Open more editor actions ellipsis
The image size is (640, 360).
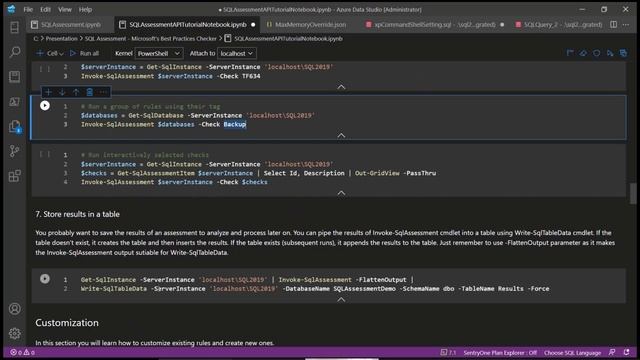click(x=626, y=24)
